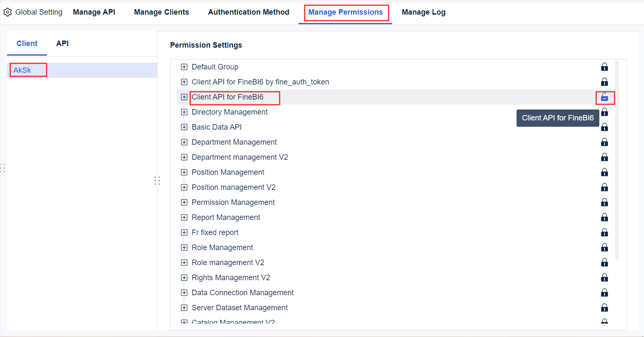
Task: Click the unlocked padlock for Client API for FineBI6
Action: tap(605, 97)
